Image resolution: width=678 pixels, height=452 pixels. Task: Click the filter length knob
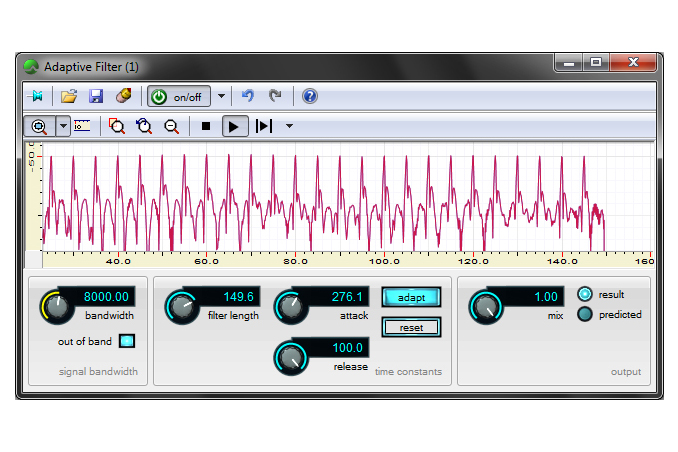tap(182, 307)
